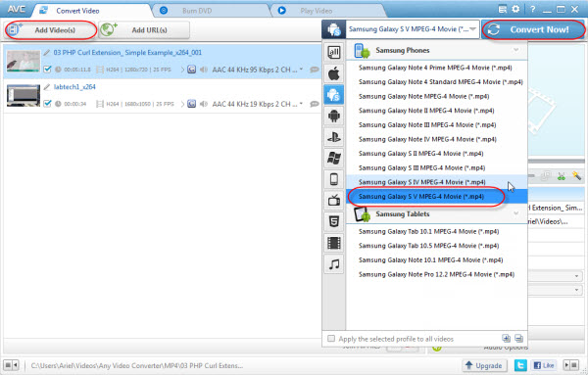Choose Samsung Galaxy Note 4 Prime MPEG-4 Movie
Image resolution: width=588 pixels, height=375 pixels.
pos(436,68)
